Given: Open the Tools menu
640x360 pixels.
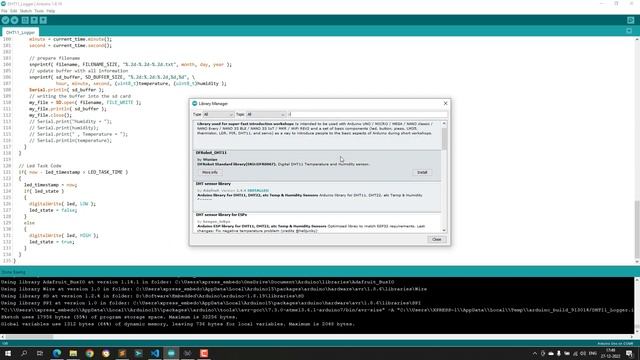Looking at the screenshot, I should pyautogui.click(x=39, y=11).
